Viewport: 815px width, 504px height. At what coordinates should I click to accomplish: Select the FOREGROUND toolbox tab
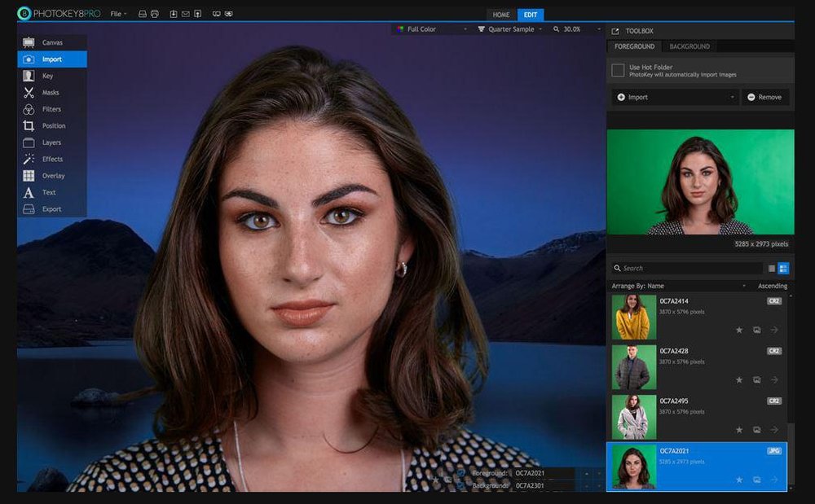coord(634,46)
